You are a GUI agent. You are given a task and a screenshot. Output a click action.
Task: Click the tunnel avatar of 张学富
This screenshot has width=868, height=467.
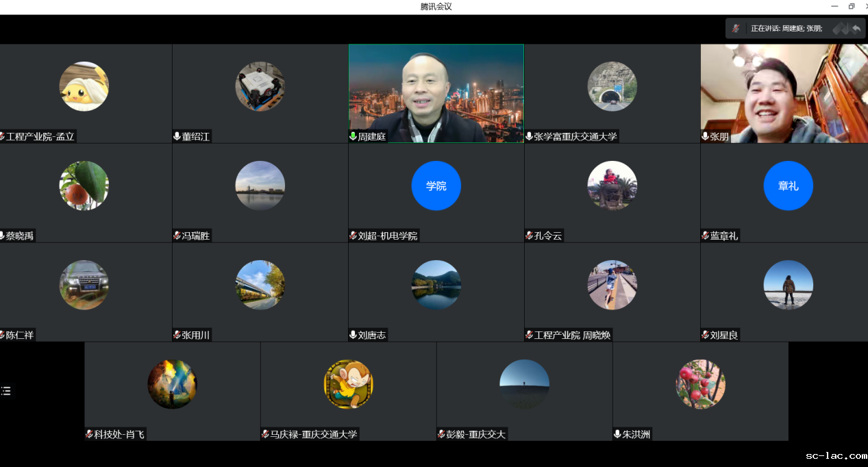(612, 86)
